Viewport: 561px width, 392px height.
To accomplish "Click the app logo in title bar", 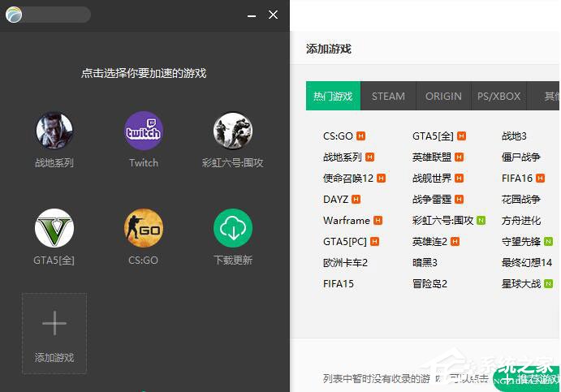I will pyautogui.click(x=14, y=15).
